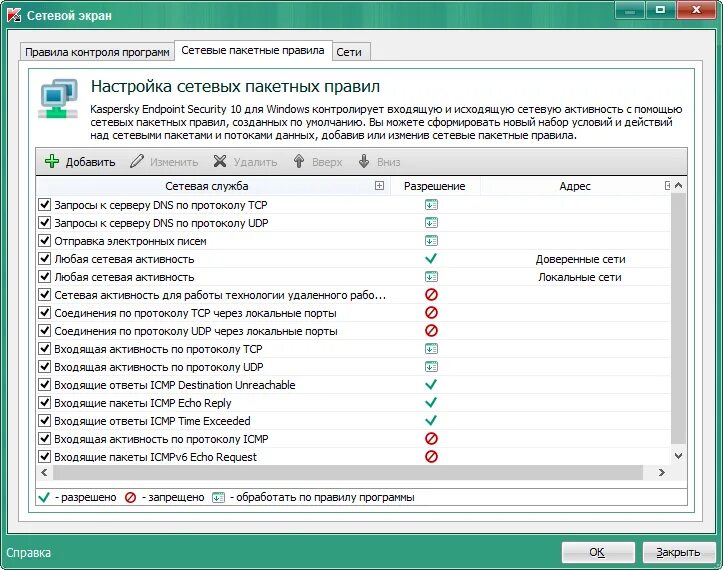Sort by Сетевая служба column header
The image size is (723, 570).
click(207, 186)
